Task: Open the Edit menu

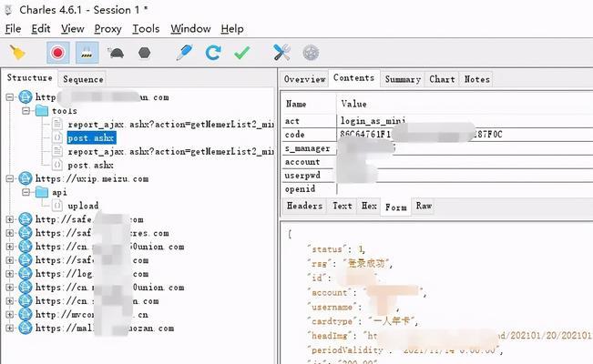Action: (41, 29)
